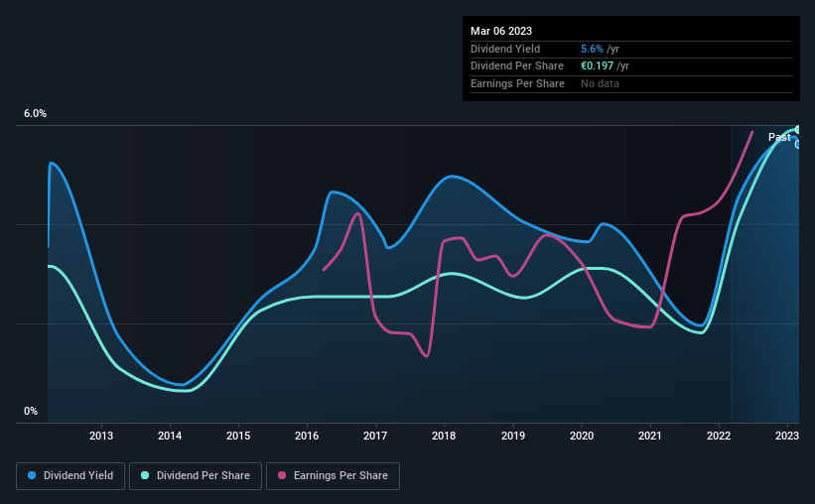Image resolution: width=815 pixels, height=504 pixels.
Task: Click the €0.197 dividend per share value
Action: click(598, 66)
